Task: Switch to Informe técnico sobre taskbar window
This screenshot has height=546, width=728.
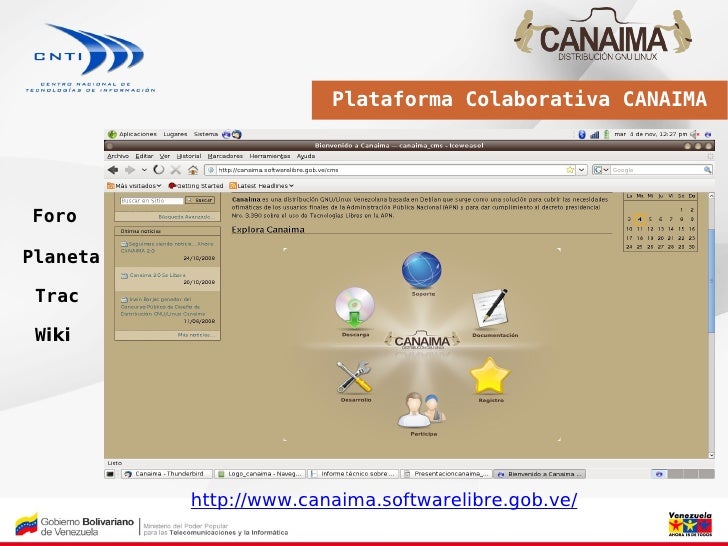Action: (x=353, y=474)
